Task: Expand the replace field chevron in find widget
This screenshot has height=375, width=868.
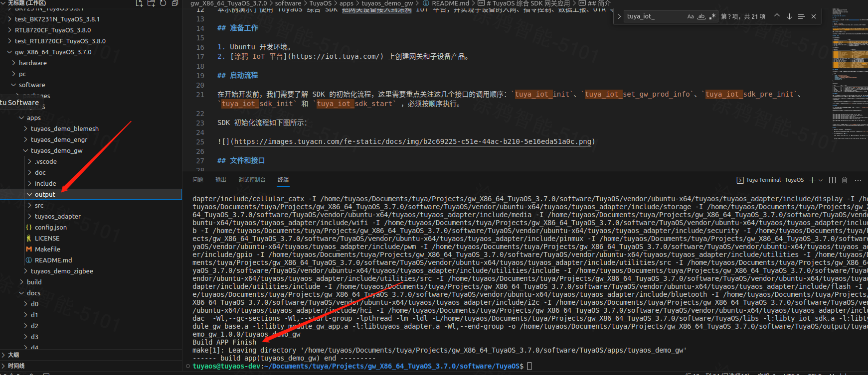Action: click(619, 16)
